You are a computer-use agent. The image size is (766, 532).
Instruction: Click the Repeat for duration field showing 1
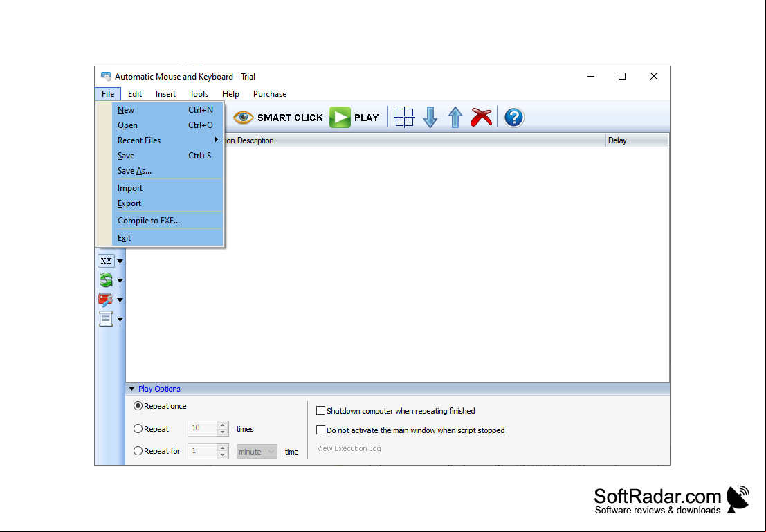click(x=202, y=451)
